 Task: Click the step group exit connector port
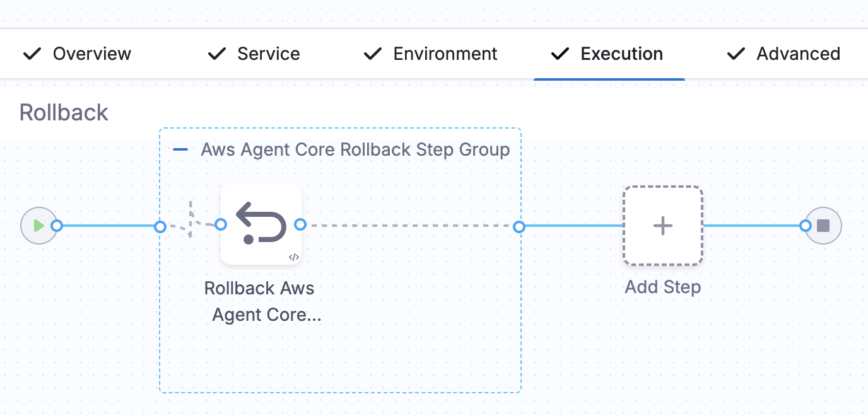click(x=519, y=226)
